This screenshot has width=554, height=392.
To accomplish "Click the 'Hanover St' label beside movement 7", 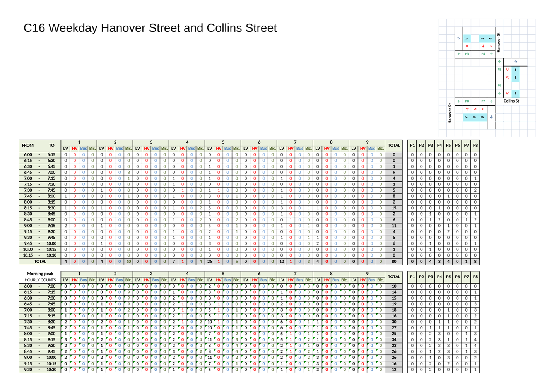I will pos(450,113).
